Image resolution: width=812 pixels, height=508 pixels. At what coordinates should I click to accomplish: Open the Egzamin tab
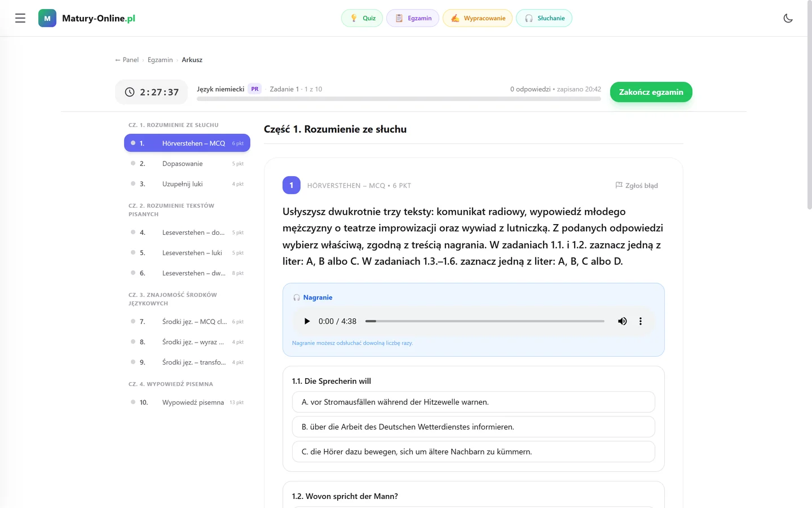[413, 18]
